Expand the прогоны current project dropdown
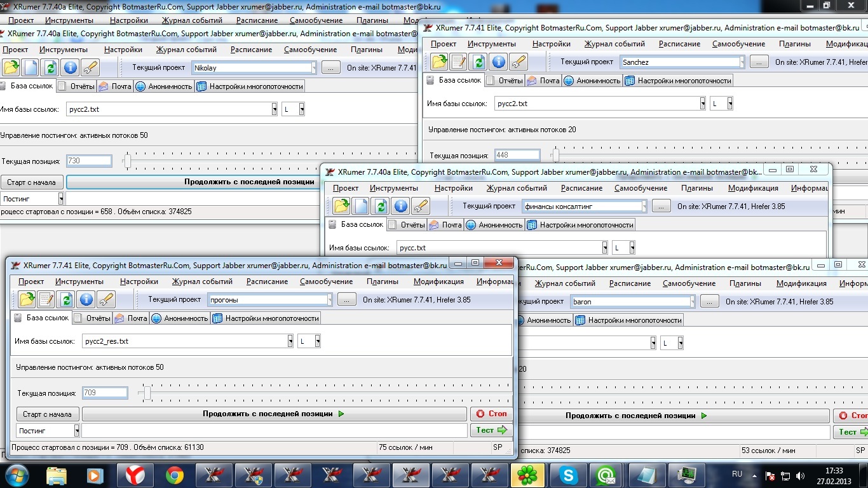Screen dimensions: 868x488 click(x=329, y=299)
